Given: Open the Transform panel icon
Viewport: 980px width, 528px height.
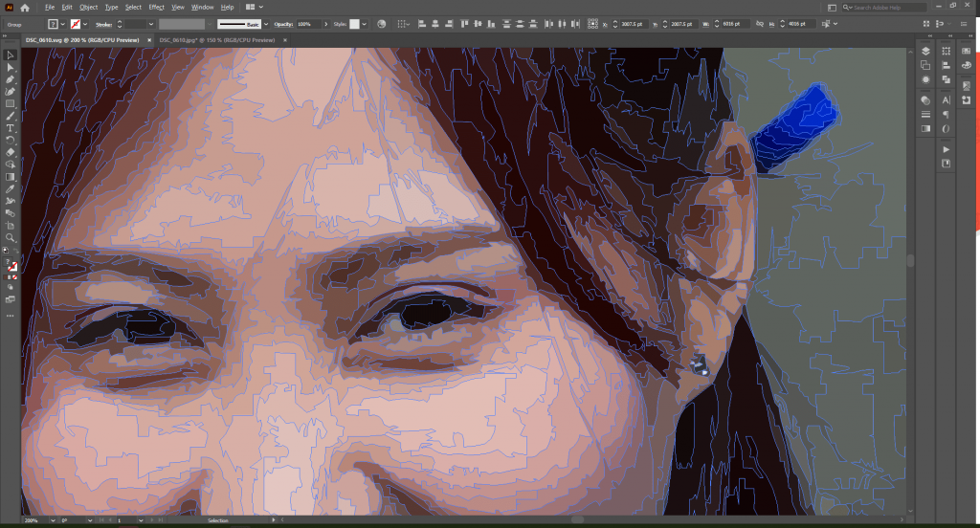Looking at the screenshot, I should click(947, 52).
